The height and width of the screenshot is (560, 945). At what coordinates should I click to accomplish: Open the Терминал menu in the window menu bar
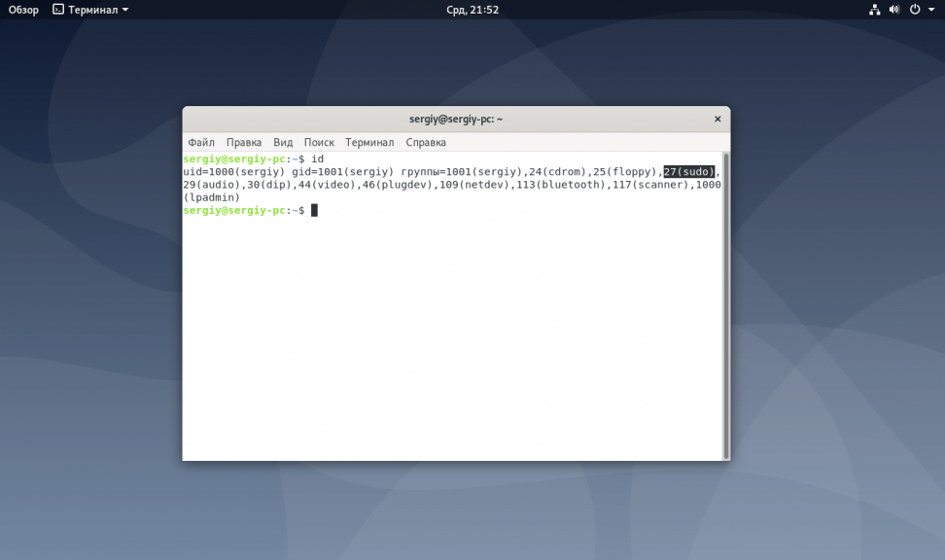[x=369, y=142]
